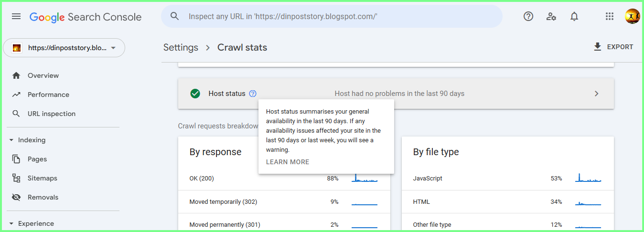Screen dimensions: 644x232
Task: Click the property favicon thumbnail
Action: point(17,48)
